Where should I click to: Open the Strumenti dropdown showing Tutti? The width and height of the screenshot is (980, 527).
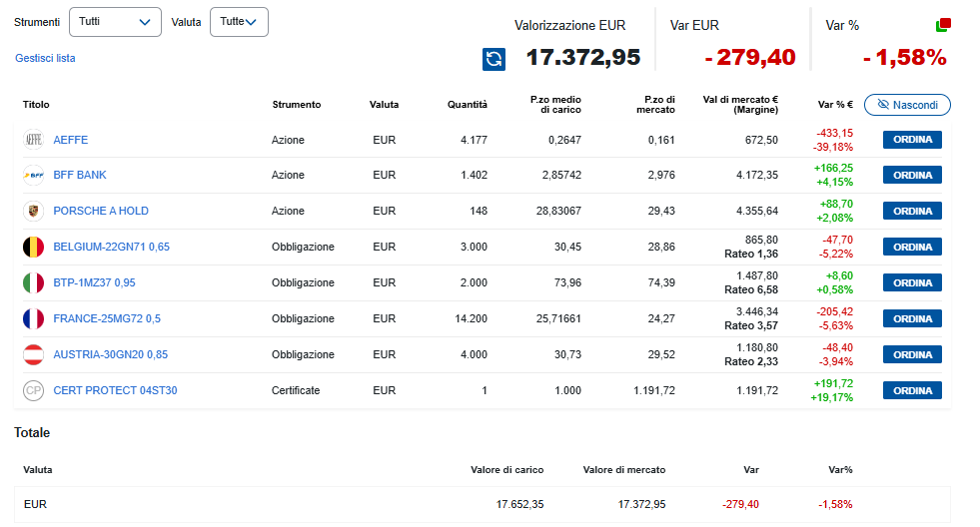pos(115,22)
